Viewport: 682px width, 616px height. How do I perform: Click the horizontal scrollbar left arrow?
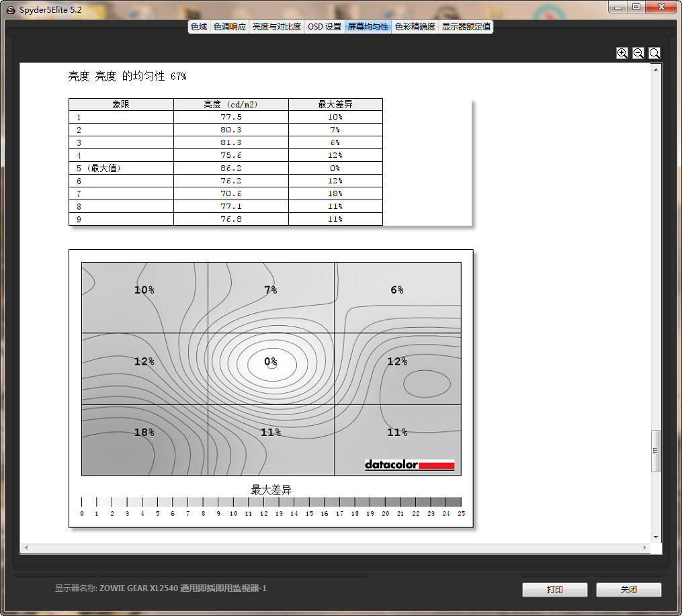(26, 548)
